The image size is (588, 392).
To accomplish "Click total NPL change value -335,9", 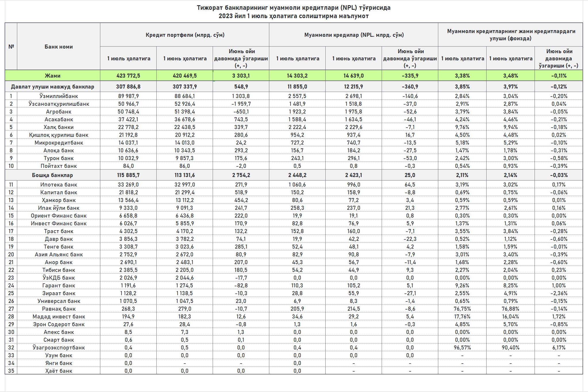I will [x=410, y=76].
